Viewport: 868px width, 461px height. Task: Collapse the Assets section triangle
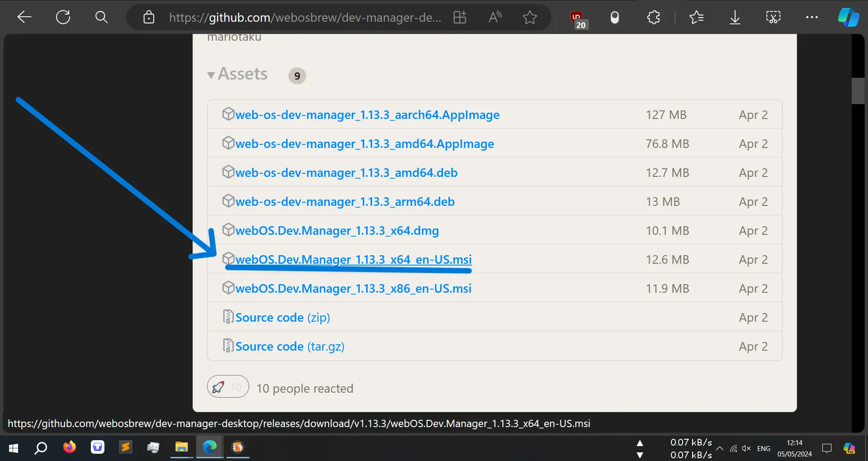211,75
